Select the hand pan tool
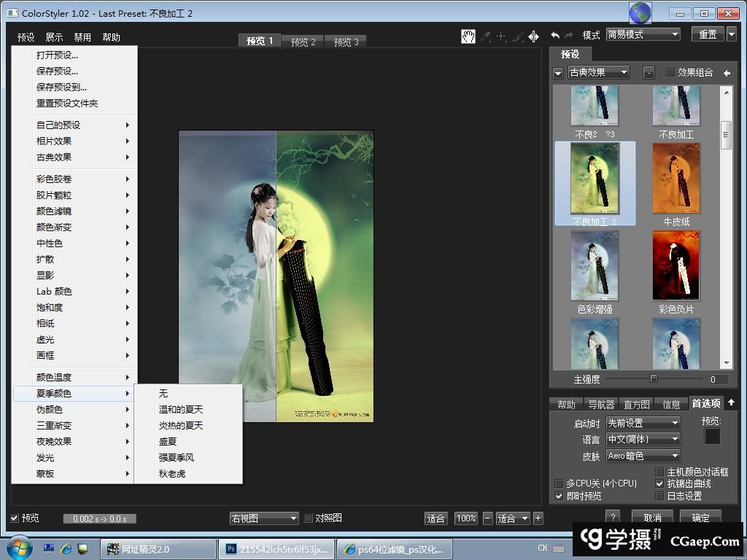Viewport: 747px width, 560px height. [x=468, y=36]
